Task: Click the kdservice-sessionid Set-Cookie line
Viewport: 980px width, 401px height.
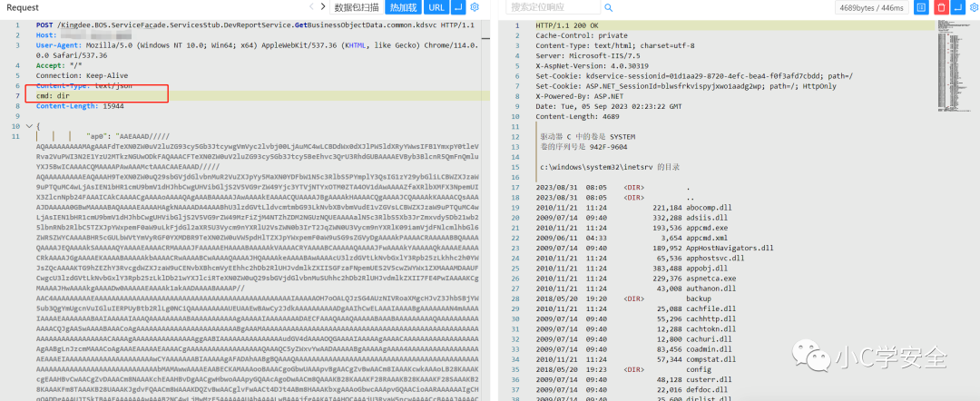Action: [x=694, y=75]
